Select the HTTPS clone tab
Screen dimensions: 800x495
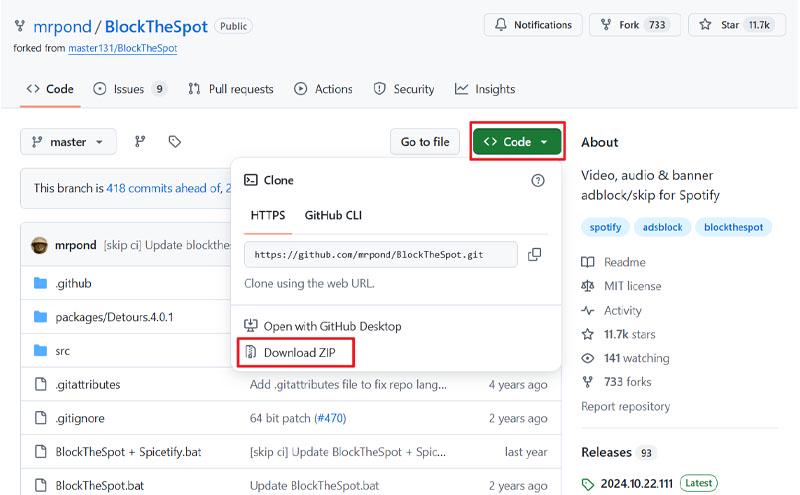[268, 215]
